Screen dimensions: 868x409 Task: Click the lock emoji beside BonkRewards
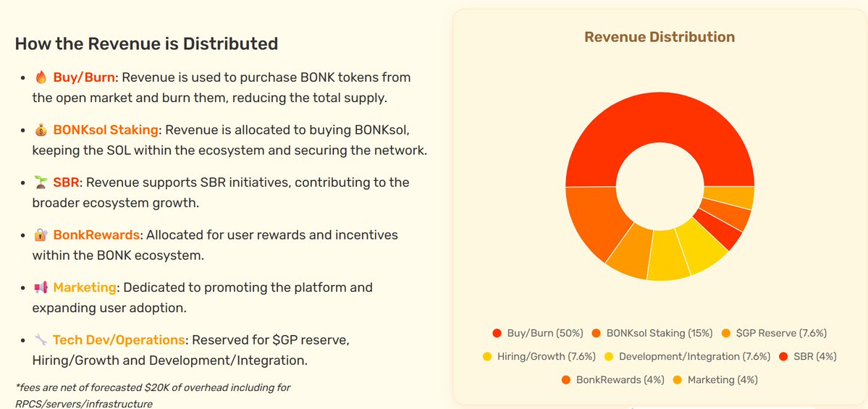41,235
